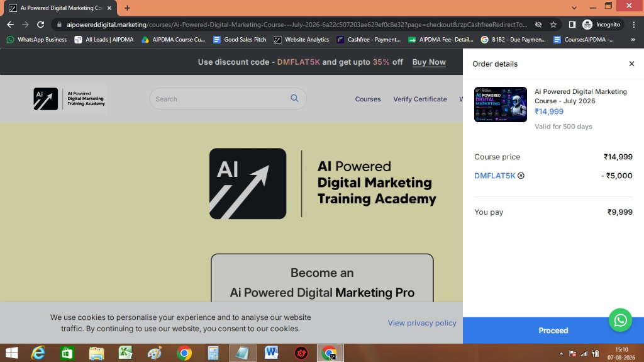Click the browser forward arrow
This screenshot has height=362, width=644.
click(25, 25)
